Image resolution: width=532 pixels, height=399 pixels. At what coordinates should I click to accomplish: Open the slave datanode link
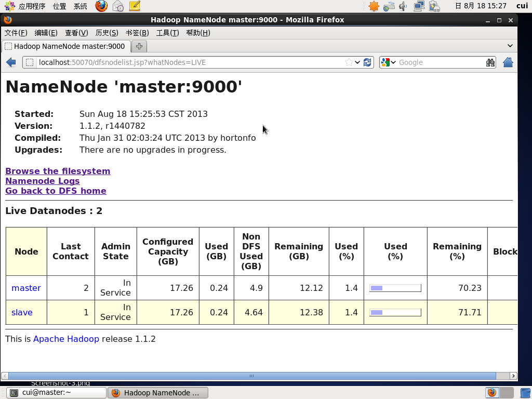(x=22, y=312)
